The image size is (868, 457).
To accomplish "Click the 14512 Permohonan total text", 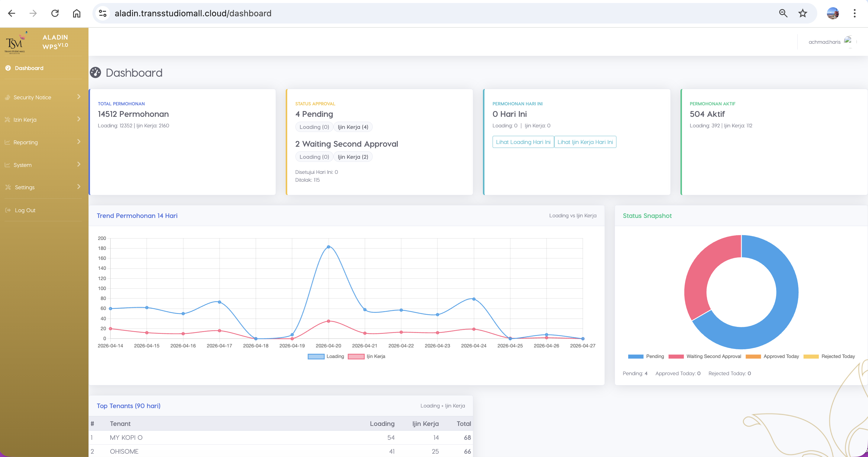I will coord(133,114).
